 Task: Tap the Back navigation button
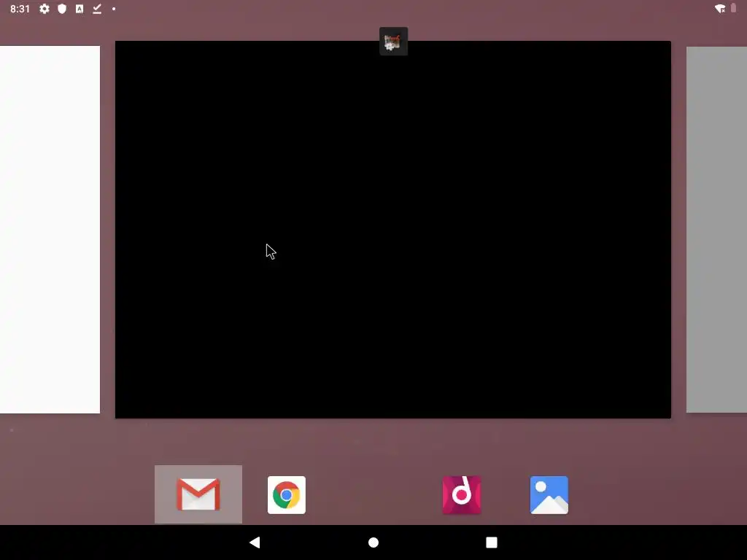click(255, 542)
